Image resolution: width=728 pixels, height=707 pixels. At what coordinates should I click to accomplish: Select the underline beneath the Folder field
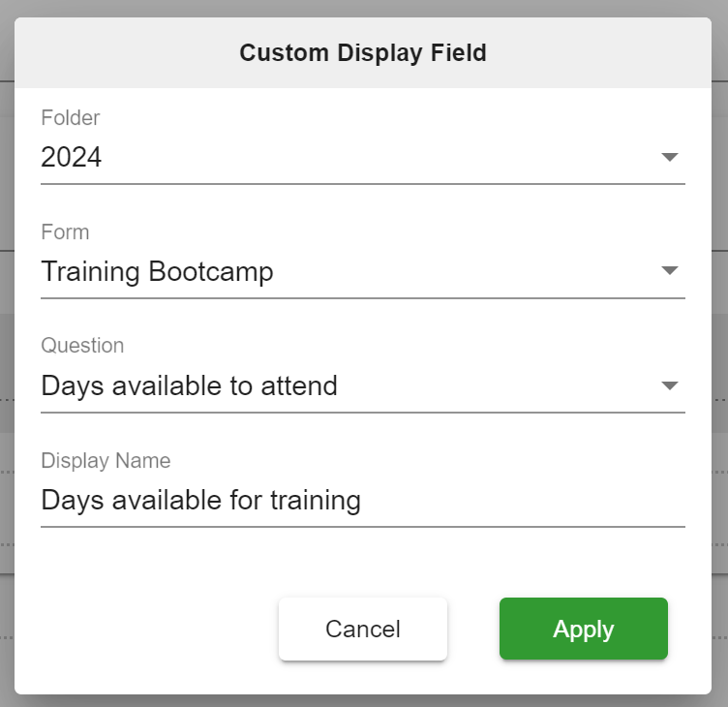(x=363, y=184)
